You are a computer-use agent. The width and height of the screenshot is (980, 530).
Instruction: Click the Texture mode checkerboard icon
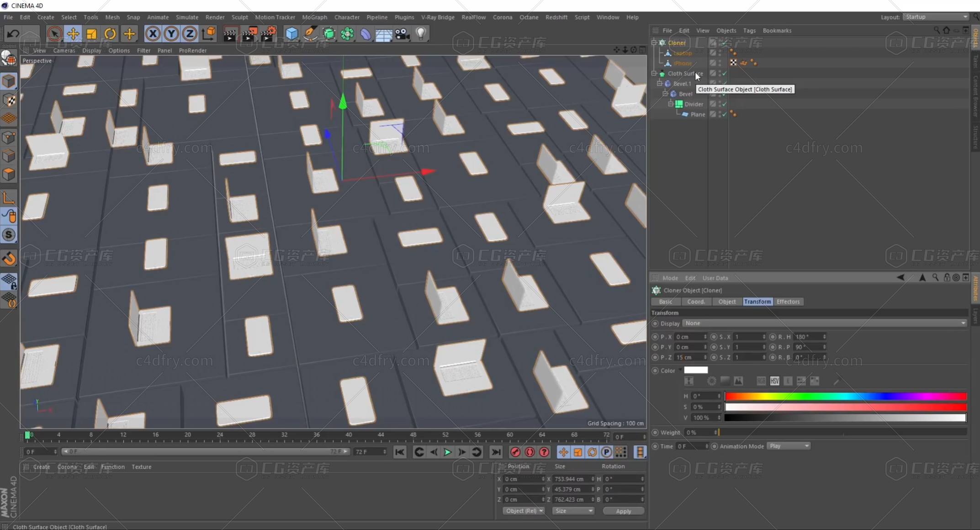point(9,100)
